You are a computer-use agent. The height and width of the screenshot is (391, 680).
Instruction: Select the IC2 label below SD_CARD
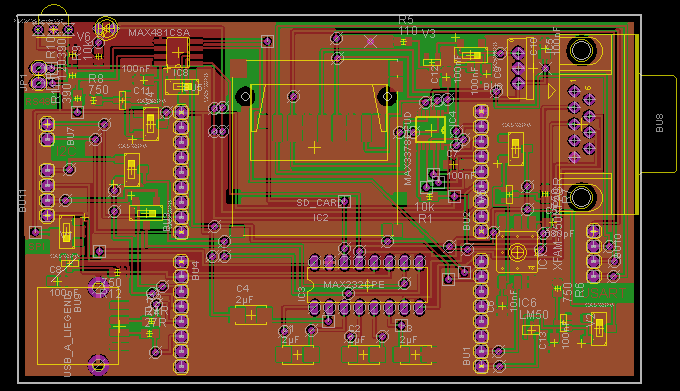pos(321,218)
